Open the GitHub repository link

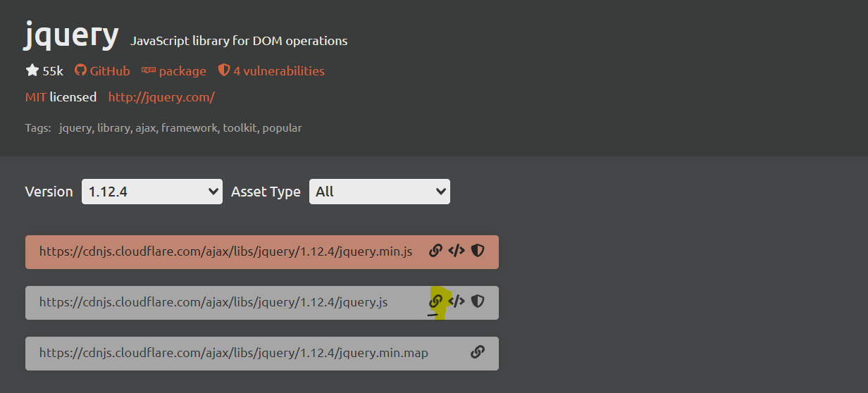coord(110,71)
